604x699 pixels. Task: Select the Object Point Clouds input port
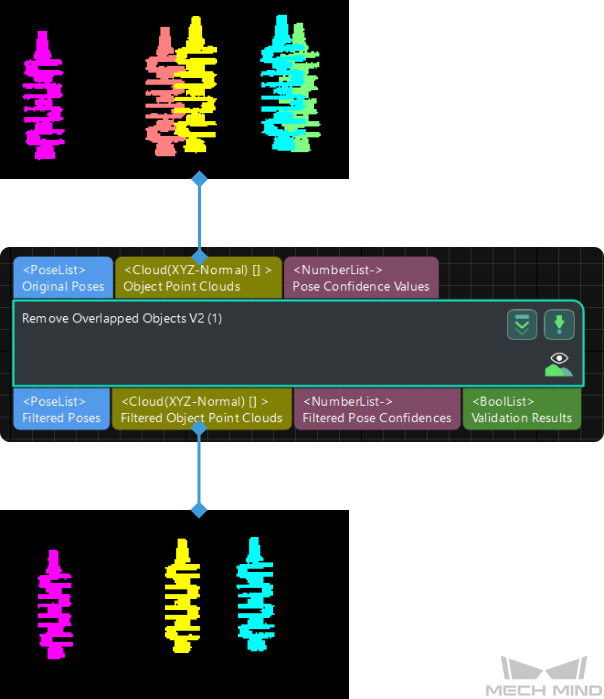tap(198, 278)
